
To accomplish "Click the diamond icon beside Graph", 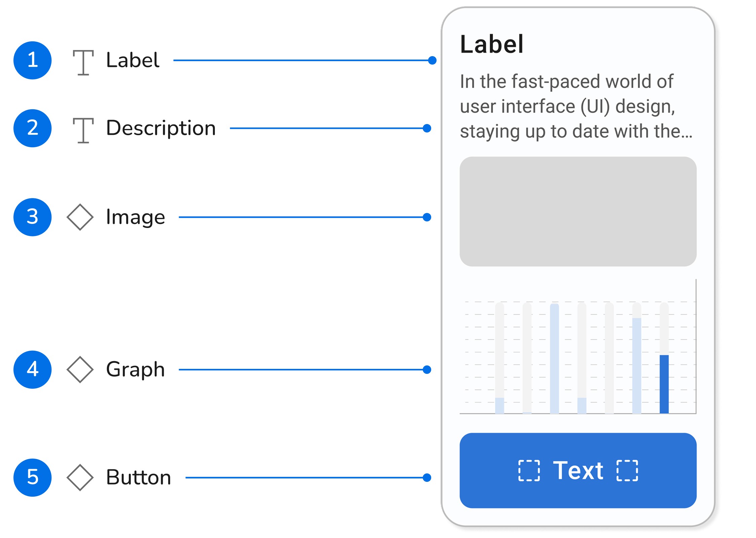I will [80, 370].
